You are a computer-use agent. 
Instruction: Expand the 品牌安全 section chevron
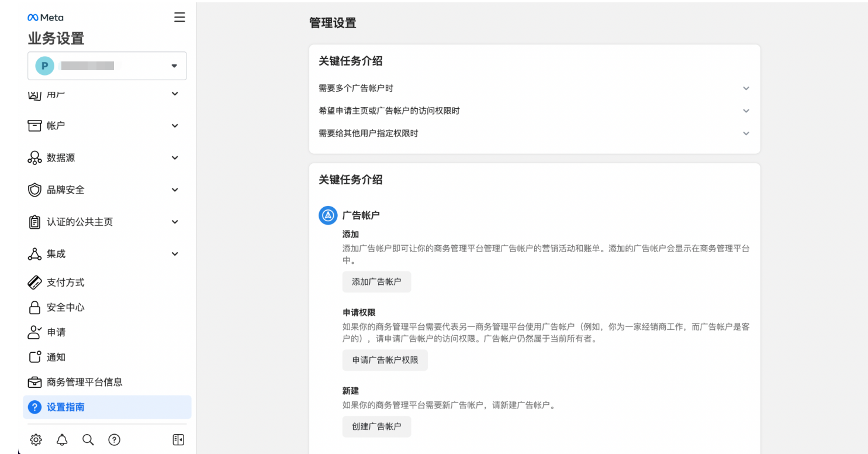(x=175, y=190)
